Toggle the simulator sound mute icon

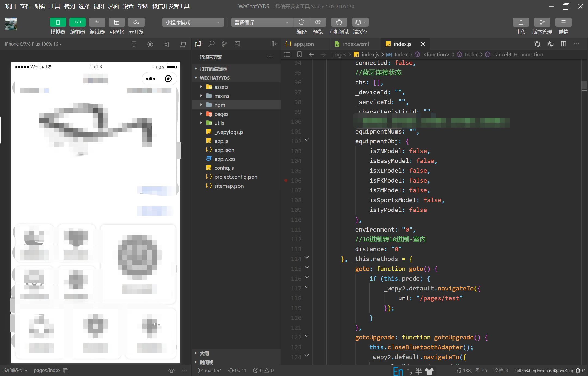[x=167, y=44]
